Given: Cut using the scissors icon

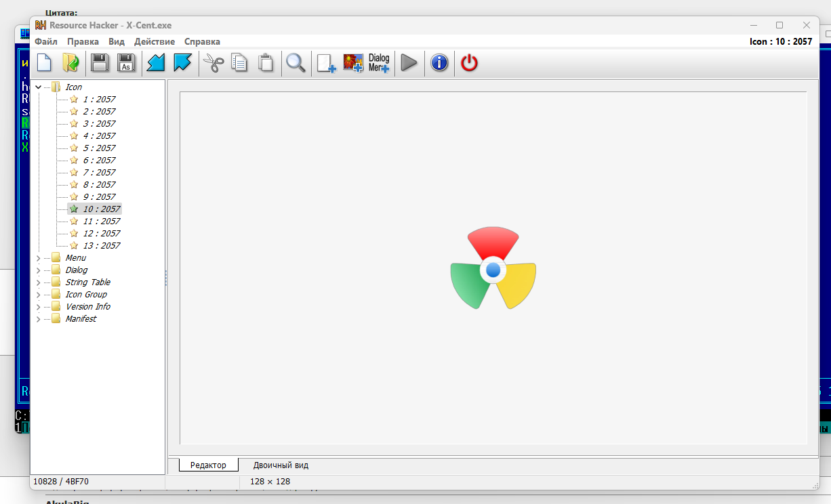Looking at the screenshot, I should click(x=214, y=63).
